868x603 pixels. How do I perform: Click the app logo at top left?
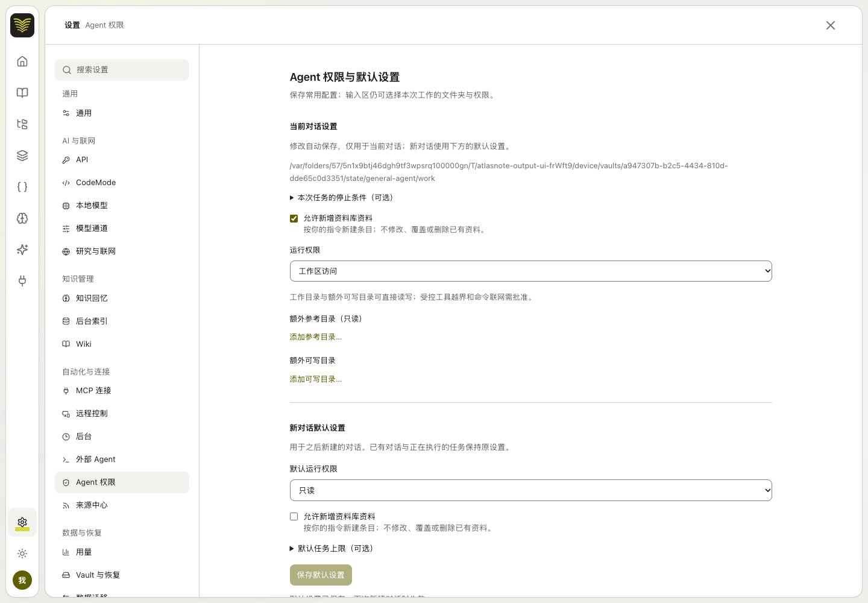click(22, 25)
